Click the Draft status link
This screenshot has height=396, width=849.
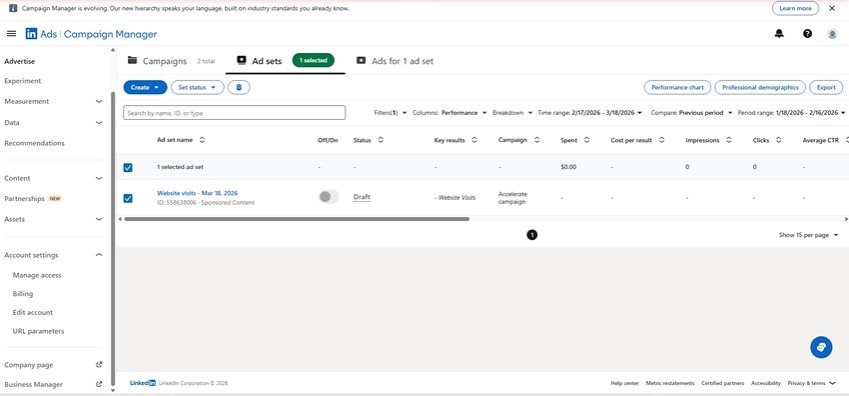click(362, 197)
